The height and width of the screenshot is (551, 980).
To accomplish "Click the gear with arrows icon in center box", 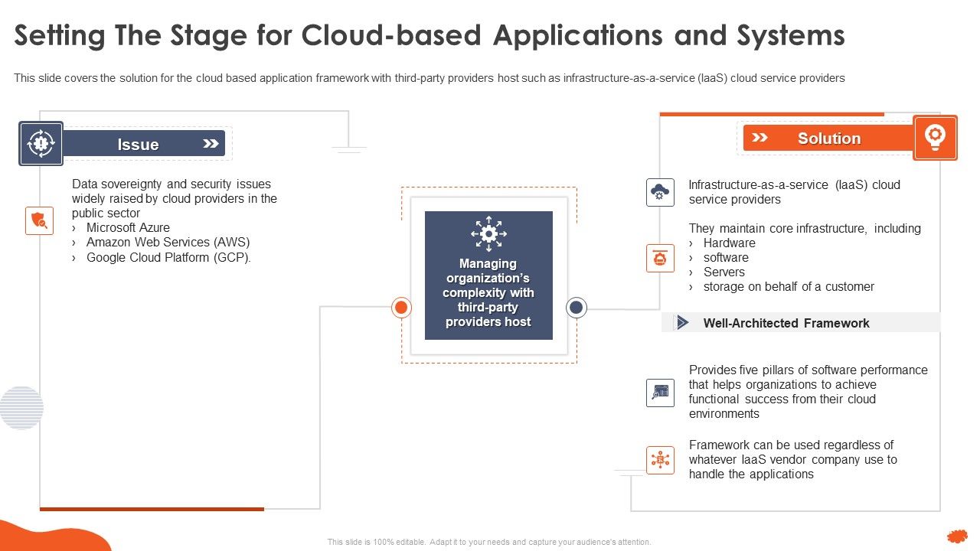I will tap(488, 233).
